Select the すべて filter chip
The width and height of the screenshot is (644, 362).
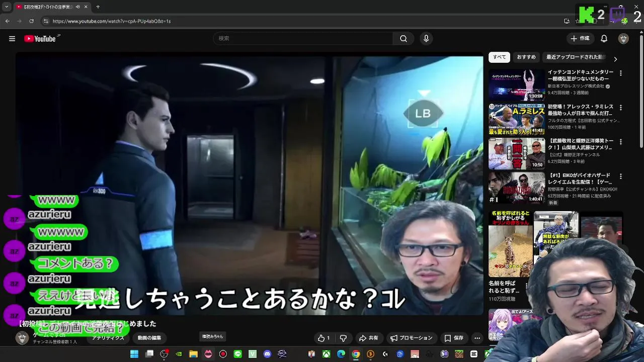coord(499,57)
